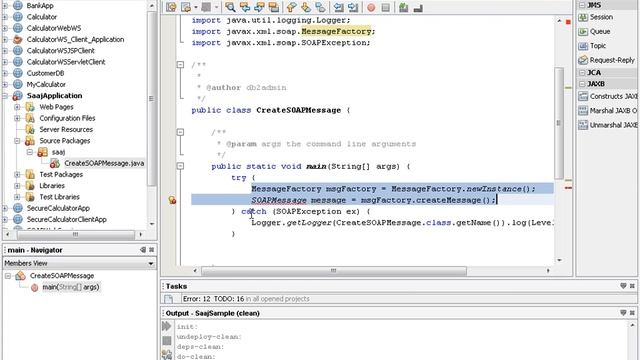Screen dimensions: 640x360
Task: Click the Shift Line Right icon
Action: tap(353, 7)
